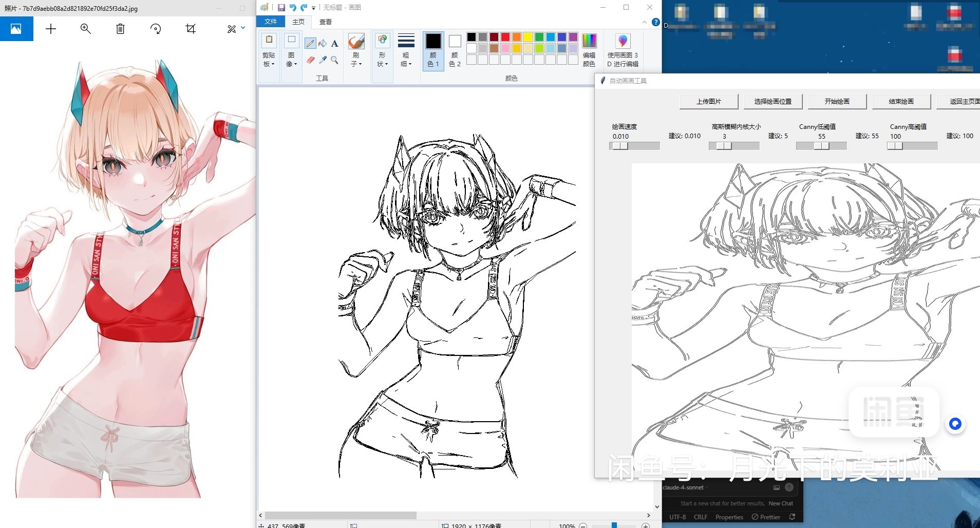Click the 开始绘画 button

(x=837, y=102)
